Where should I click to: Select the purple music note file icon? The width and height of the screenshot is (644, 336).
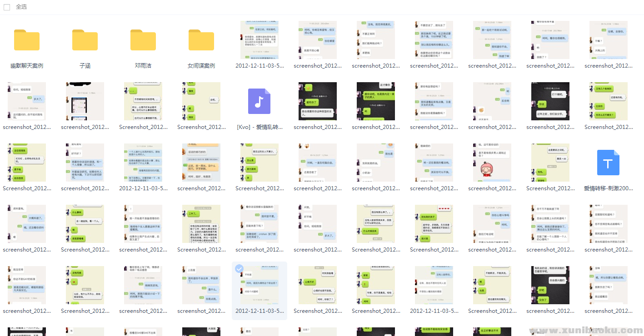point(259,101)
